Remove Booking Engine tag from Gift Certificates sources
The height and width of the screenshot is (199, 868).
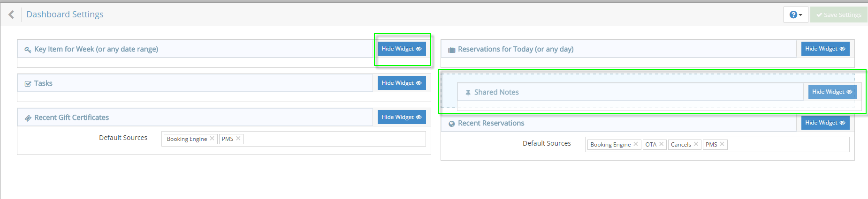point(212,139)
